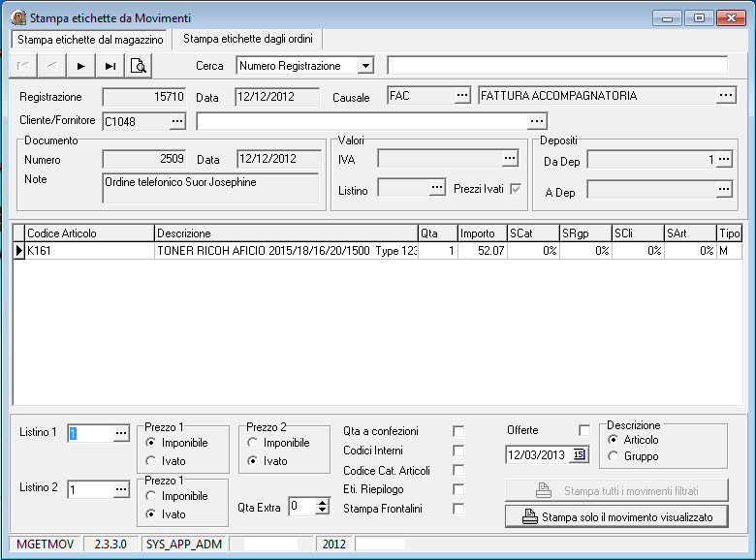The width and height of the screenshot is (756, 560).
Task: Select Ivato in Prezzo 2 group
Action: (252, 461)
